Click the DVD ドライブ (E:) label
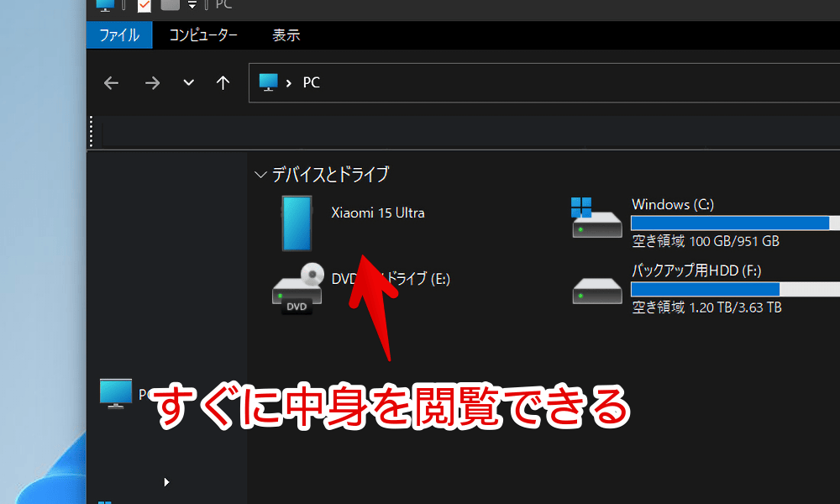The height and width of the screenshot is (504, 840). [x=391, y=279]
